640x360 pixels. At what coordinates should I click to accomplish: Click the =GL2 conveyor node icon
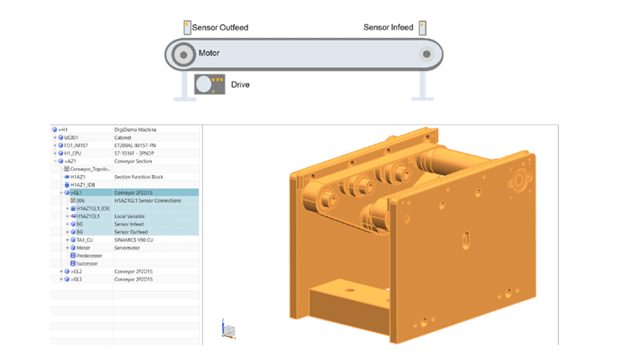point(67,271)
